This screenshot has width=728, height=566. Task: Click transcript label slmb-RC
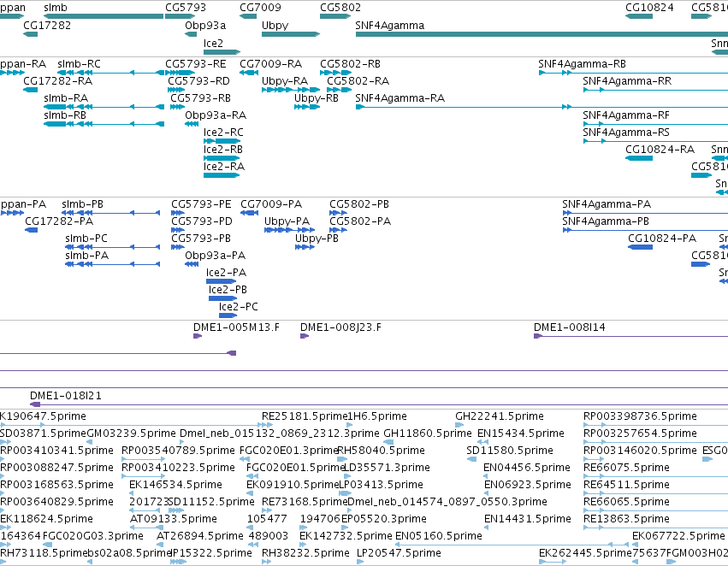(x=79, y=64)
